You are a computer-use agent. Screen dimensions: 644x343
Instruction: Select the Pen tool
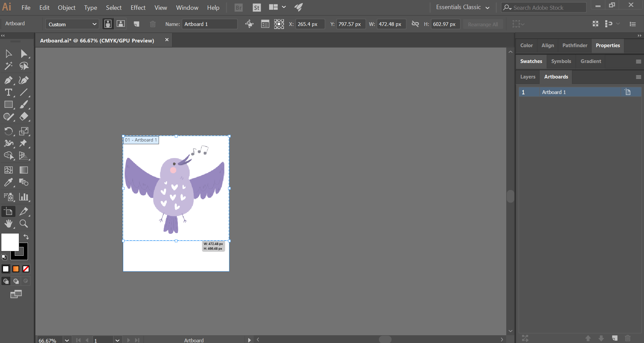coord(8,80)
